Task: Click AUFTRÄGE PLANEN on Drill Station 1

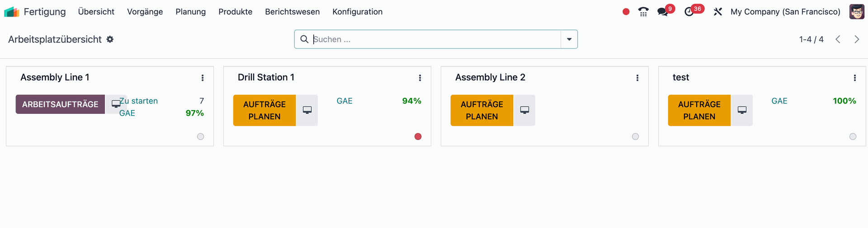Action: coord(264,110)
